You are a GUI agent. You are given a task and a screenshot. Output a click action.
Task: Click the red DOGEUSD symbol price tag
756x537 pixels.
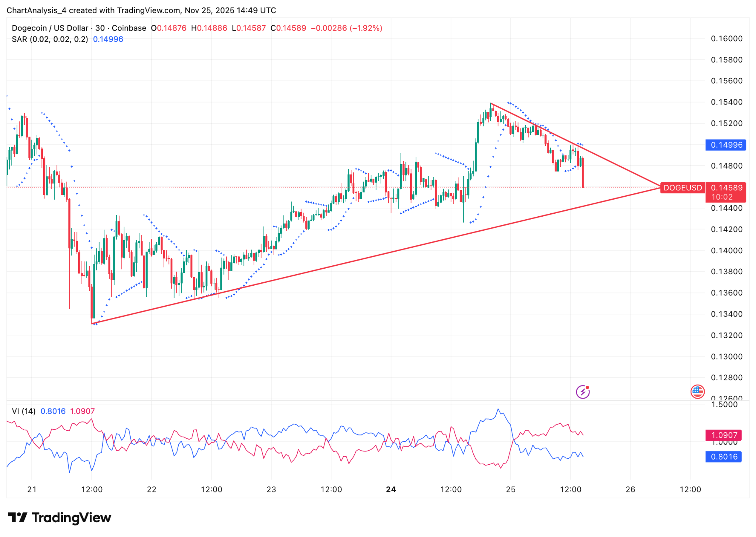tap(682, 188)
